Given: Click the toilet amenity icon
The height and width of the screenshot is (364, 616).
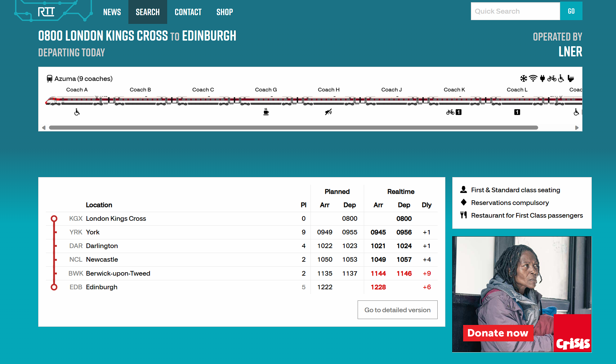Looking at the screenshot, I should click(x=571, y=78).
